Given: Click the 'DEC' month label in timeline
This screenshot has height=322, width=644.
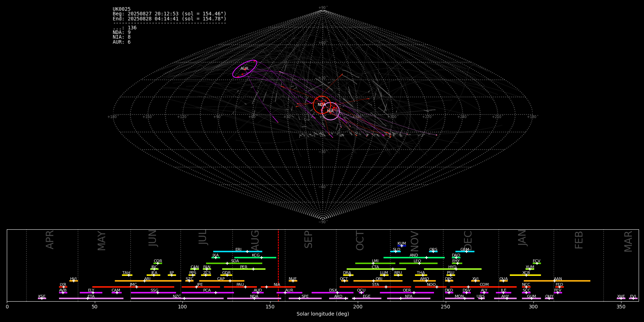Looking at the screenshot, I should click(x=468, y=240).
